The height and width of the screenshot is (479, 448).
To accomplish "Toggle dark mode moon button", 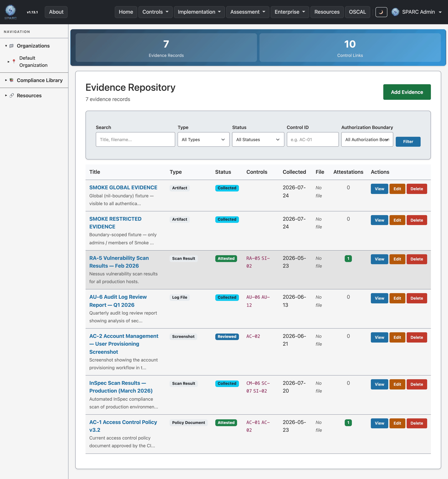I will [x=381, y=12].
